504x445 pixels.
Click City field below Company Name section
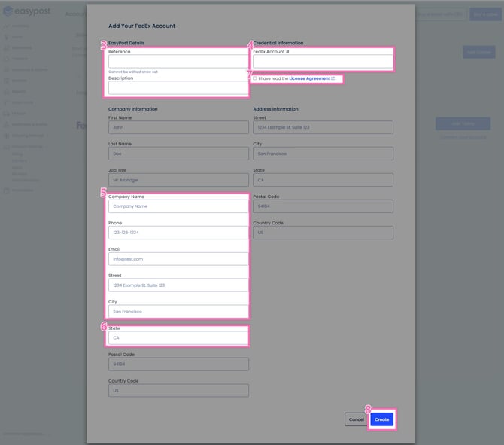coord(178,312)
